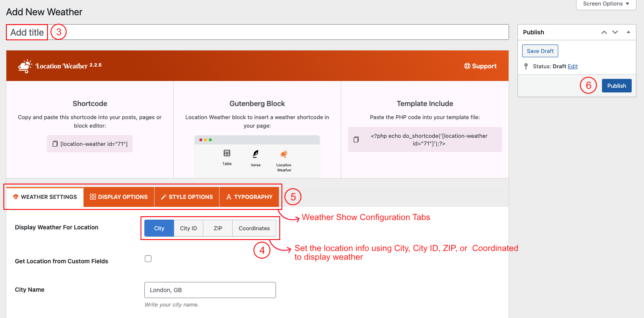Choose Coordinates location option
The height and width of the screenshot is (318, 644).
(x=254, y=228)
